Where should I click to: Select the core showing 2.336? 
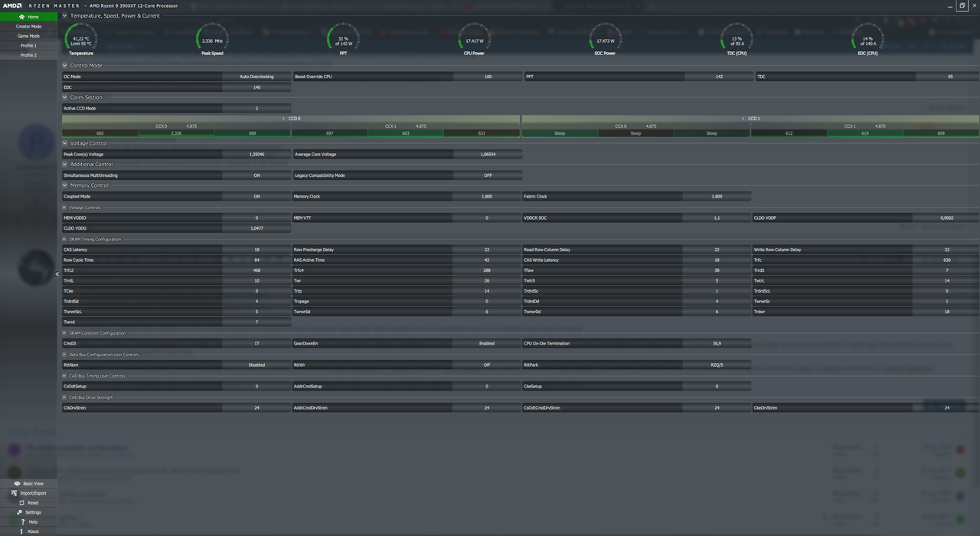pos(176,133)
